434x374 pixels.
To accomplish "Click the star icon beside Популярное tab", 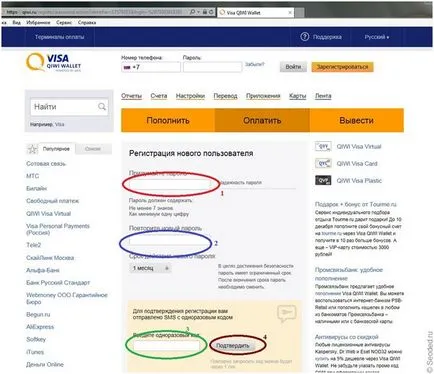I will [32, 149].
